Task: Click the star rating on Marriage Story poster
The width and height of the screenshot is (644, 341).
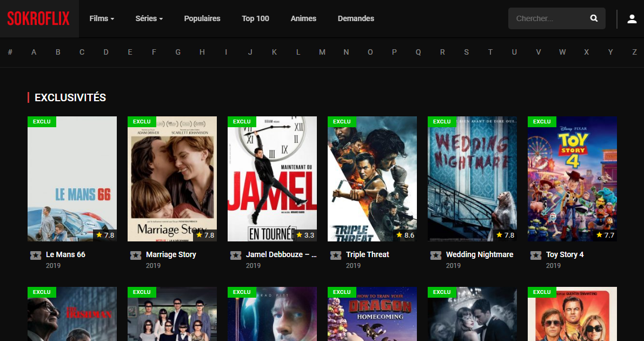Action: [205, 235]
